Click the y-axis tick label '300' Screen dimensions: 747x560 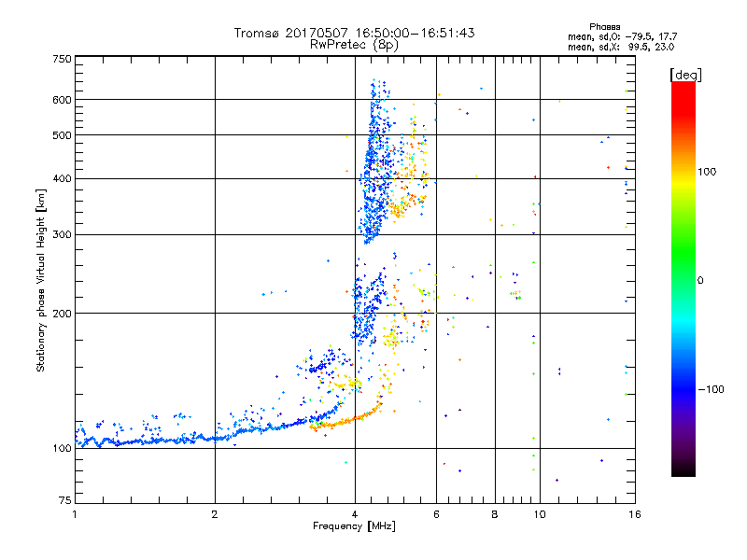pyautogui.click(x=62, y=235)
